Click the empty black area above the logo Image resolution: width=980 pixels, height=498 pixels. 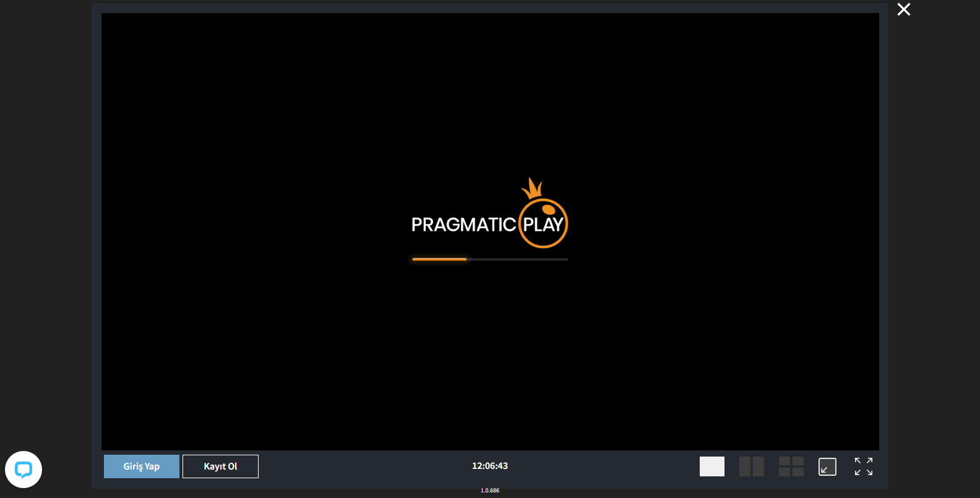(489, 93)
